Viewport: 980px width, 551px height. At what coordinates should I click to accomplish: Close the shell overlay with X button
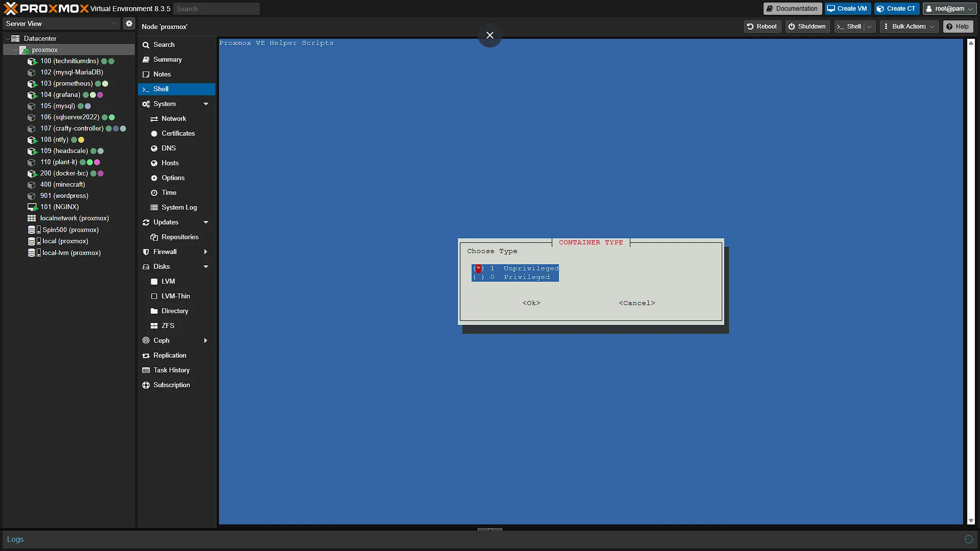(490, 35)
